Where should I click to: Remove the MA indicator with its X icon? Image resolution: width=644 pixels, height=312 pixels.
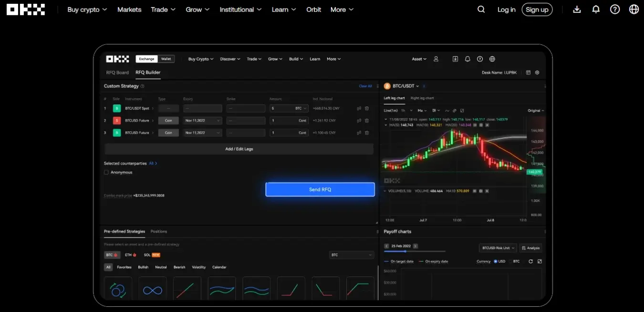(x=488, y=125)
